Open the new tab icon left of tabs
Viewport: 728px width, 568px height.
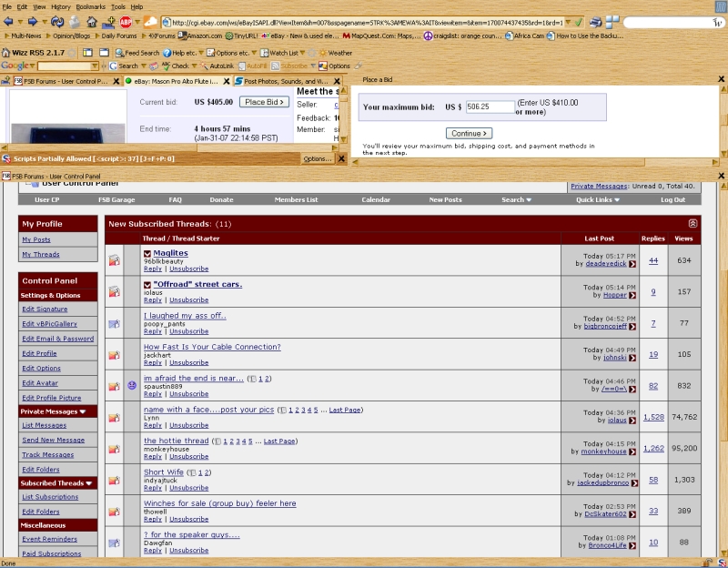pyautogui.click(x=5, y=81)
